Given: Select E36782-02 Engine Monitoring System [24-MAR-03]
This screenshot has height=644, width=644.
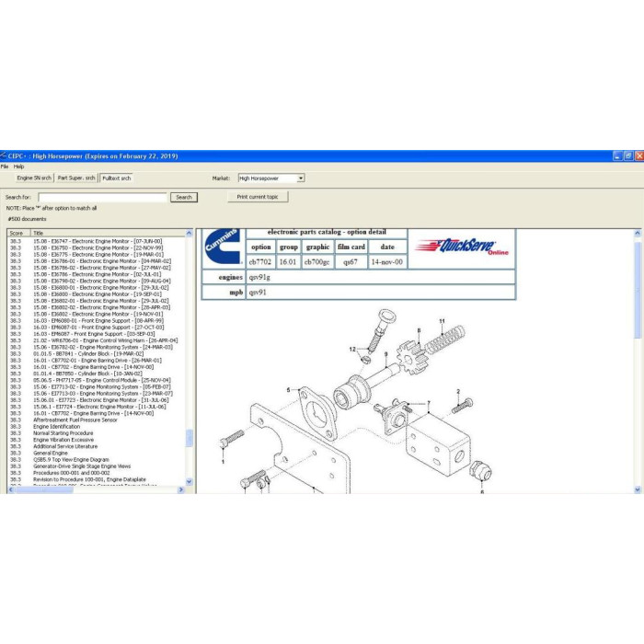Looking at the screenshot, I should pos(103,347).
